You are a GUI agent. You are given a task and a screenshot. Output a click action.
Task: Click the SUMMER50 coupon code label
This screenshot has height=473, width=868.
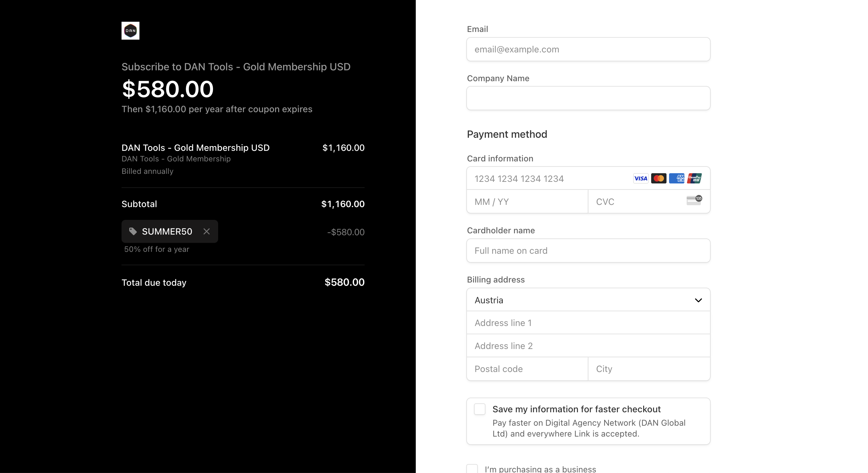coord(167,232)
